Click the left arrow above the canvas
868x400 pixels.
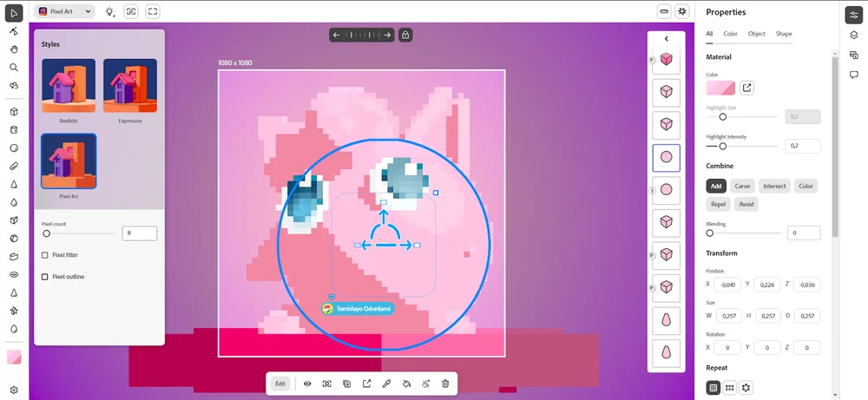pyautogui.click(x=336, y=35)
